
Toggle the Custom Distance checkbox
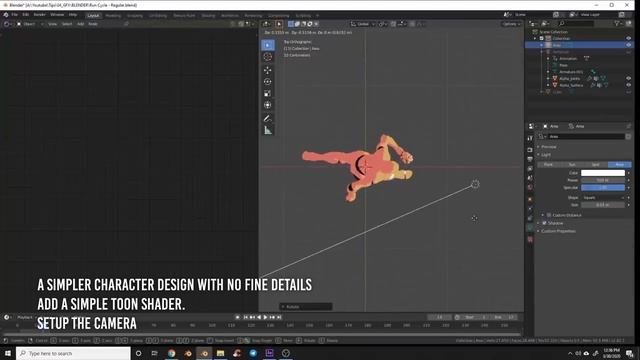[549, 215]
